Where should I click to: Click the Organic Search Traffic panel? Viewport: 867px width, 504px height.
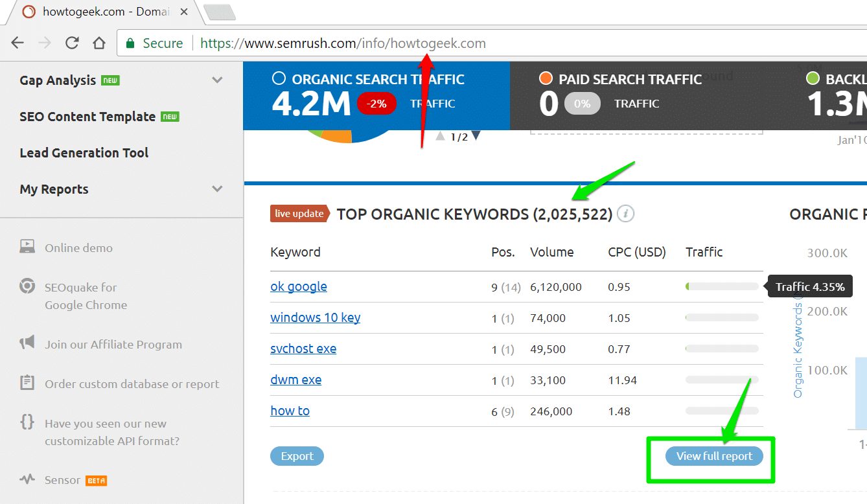tap(376, 96)
